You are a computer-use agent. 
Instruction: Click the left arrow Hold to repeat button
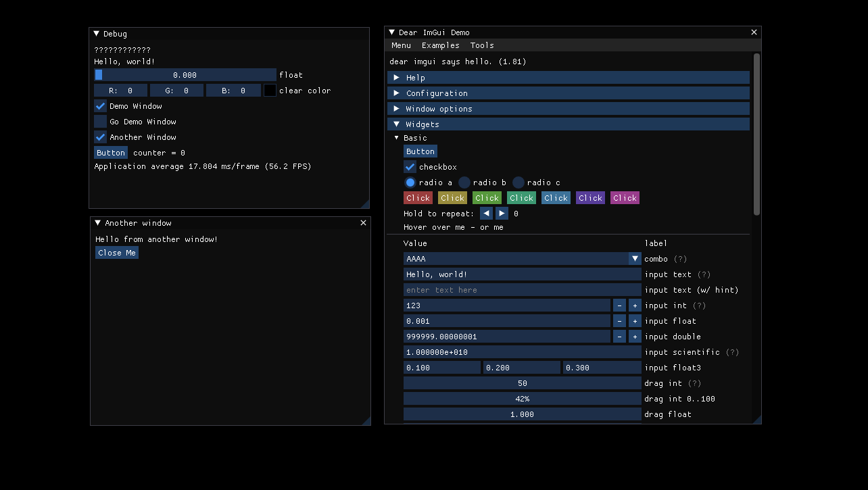click(x=486, y=214)
